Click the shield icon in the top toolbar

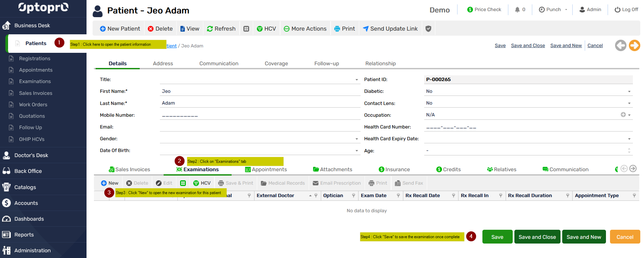pos(428,29)
